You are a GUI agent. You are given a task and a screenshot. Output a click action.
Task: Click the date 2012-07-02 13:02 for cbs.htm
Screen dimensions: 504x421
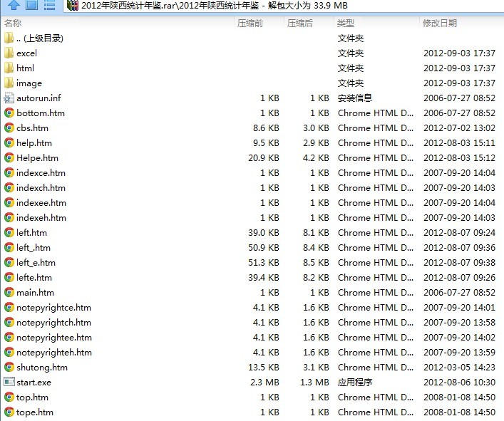point(459,128)
